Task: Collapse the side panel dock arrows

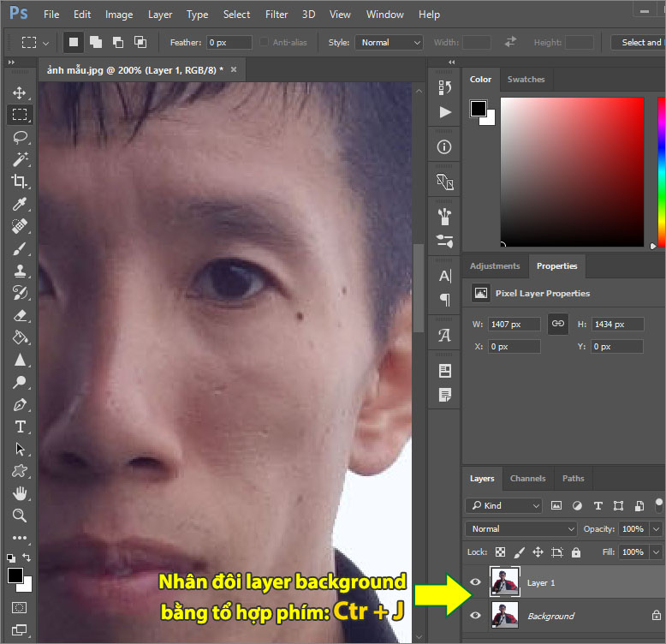Action: pyautogui.click(x=451, y=63)
